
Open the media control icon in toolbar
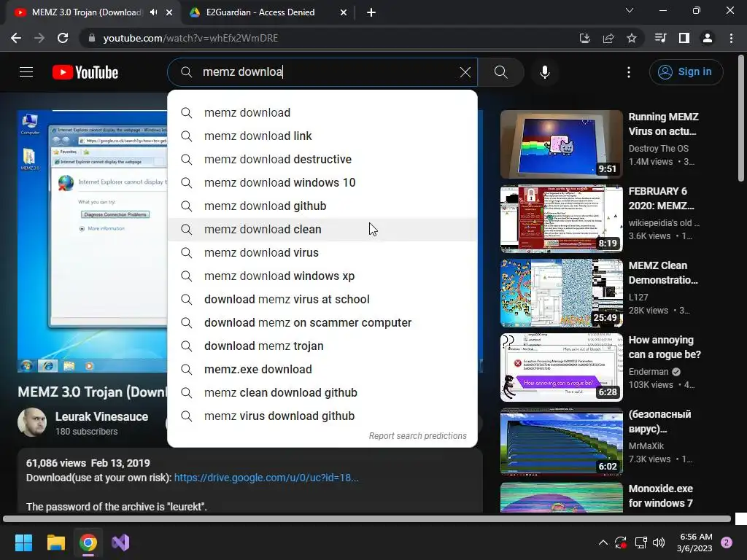coord(660,38)
